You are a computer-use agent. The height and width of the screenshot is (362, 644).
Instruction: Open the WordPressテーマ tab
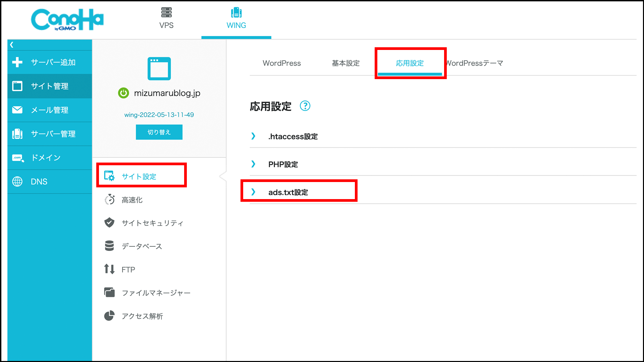click(474, 63)
